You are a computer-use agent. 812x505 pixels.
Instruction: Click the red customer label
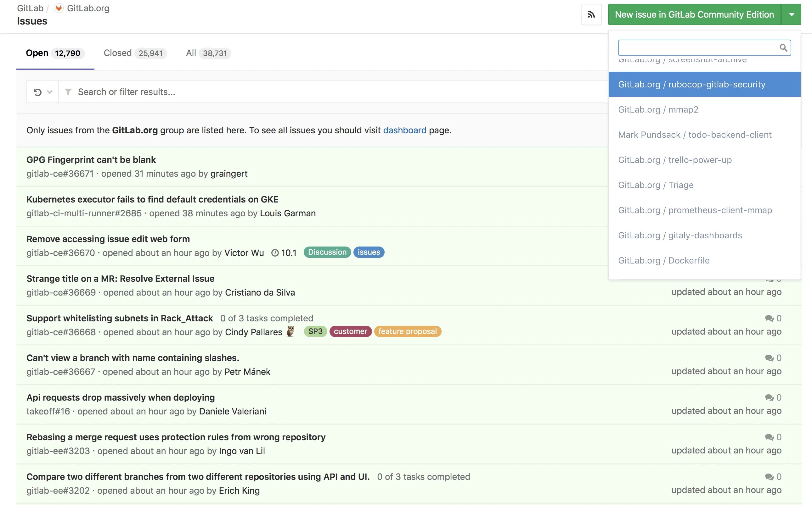click(x=350, y=331)
